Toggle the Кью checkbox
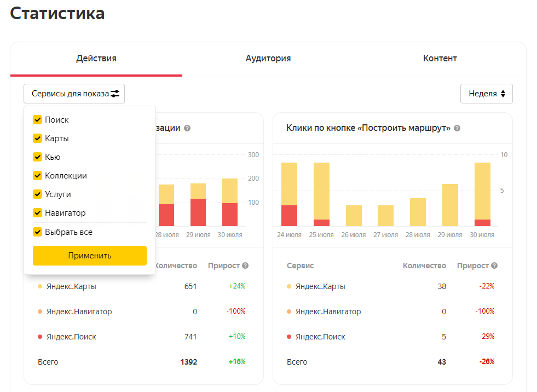Screen dimensions: 537x392 [x=37, y=157]
